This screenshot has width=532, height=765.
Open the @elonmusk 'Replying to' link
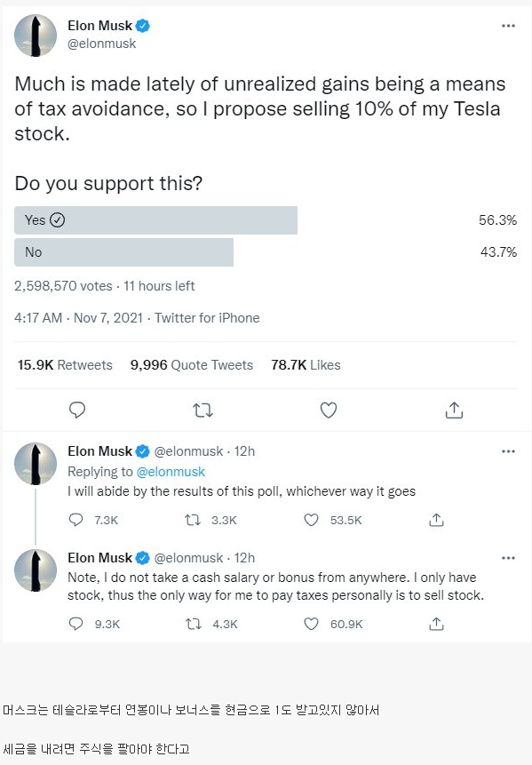click(171, 472)
